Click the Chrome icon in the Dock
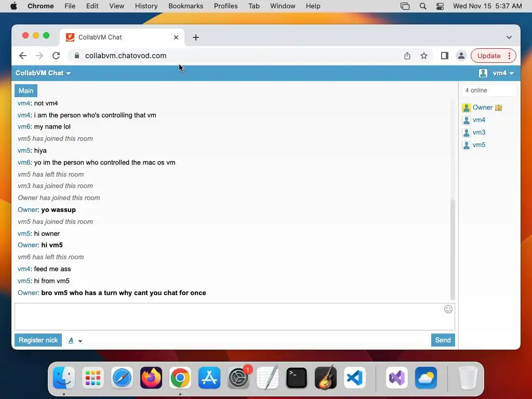The width and height of the screenshot is (532, 399). 180,378
